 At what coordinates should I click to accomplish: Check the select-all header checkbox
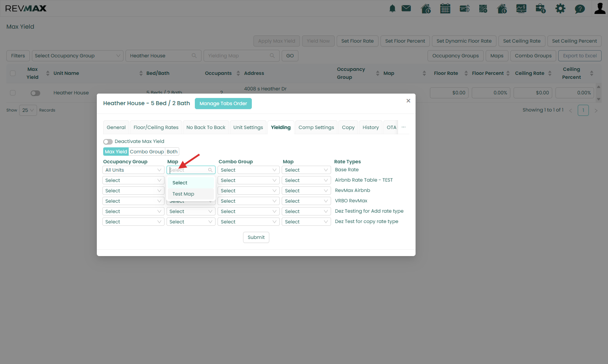(13, 73)
